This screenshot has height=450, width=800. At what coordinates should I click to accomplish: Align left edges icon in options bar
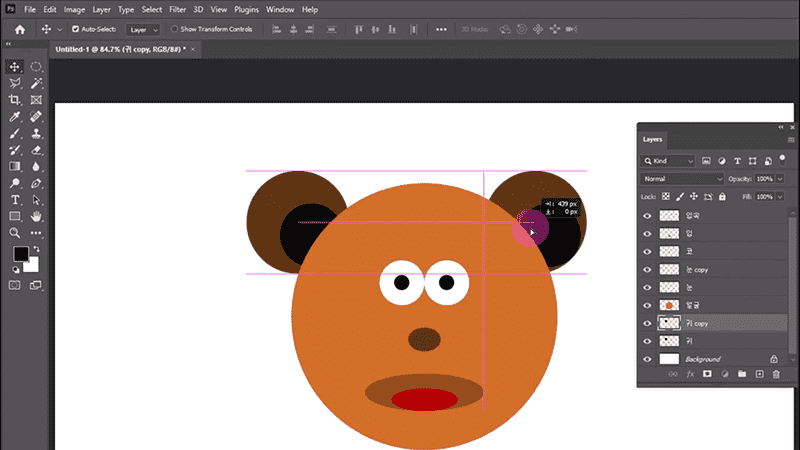point(277,30)
